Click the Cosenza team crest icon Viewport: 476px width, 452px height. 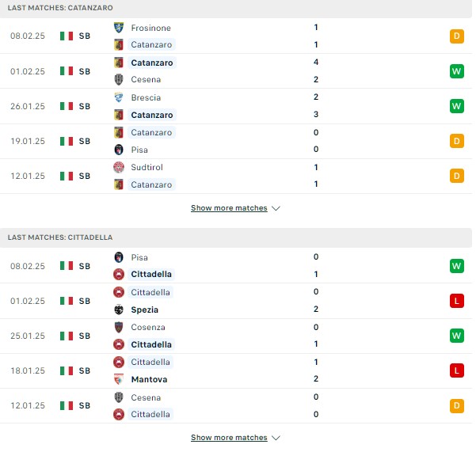pos(119,327)
